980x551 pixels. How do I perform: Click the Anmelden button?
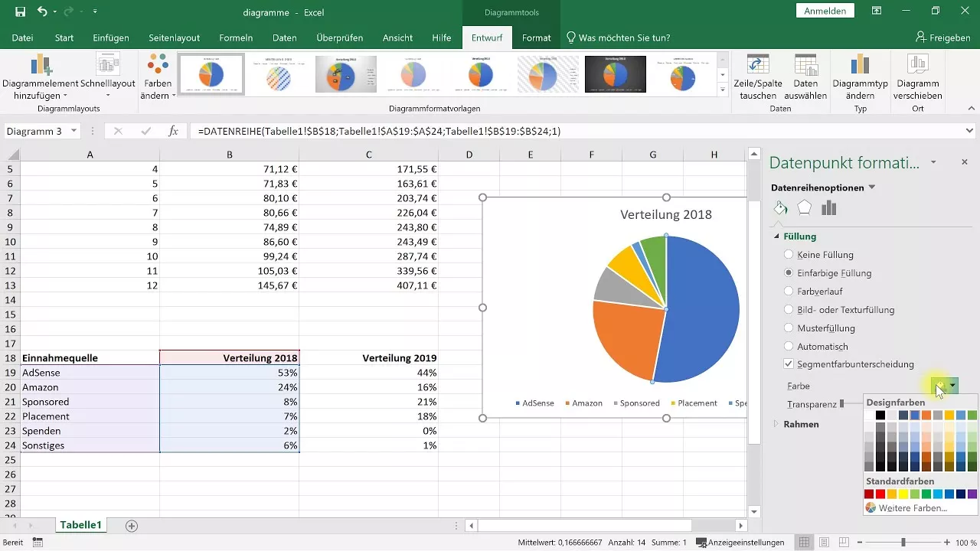825,11
